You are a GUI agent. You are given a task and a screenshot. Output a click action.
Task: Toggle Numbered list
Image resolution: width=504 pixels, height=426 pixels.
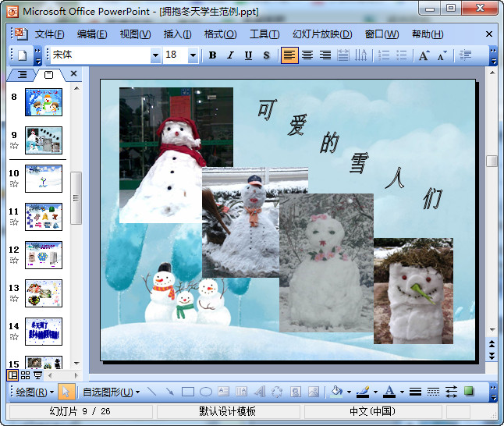pyautogui.click(x=384, y=55)
